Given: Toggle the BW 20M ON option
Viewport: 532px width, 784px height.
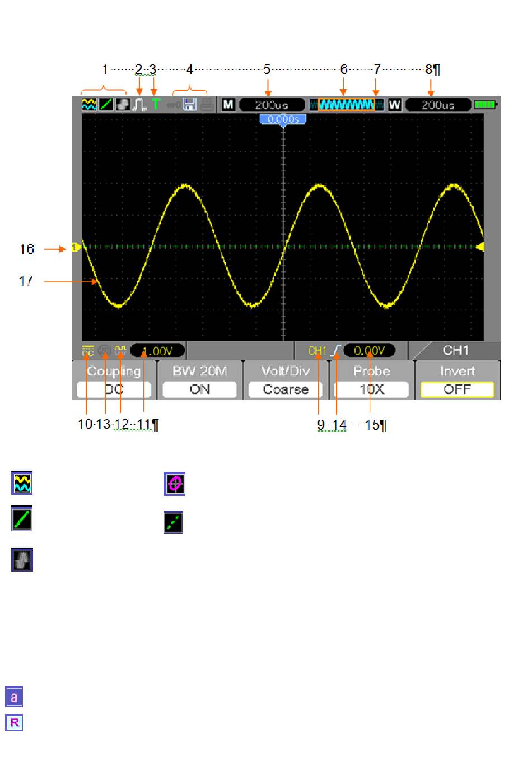Looking at the screenshot, I should point(200,380).
